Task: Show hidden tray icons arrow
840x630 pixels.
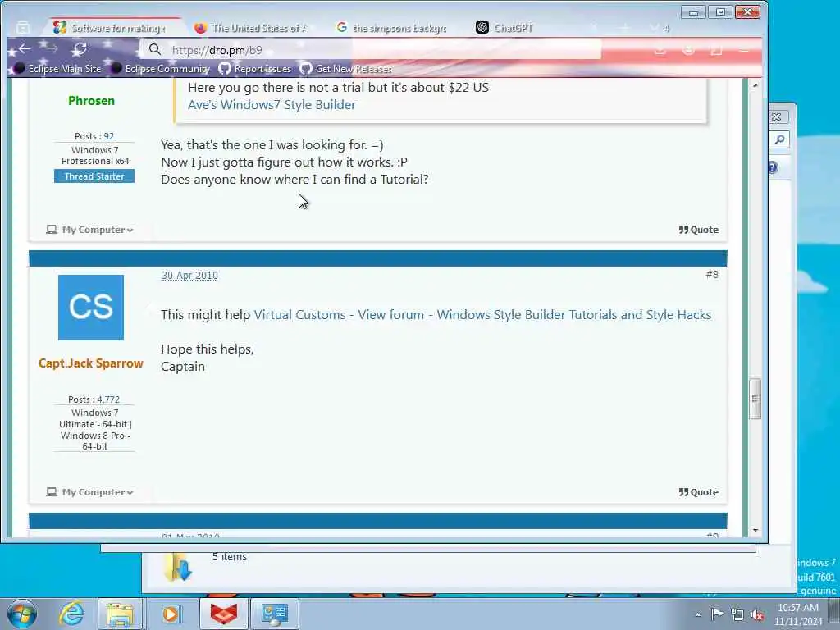Action: pyautogui.click(x=697, y=614)
